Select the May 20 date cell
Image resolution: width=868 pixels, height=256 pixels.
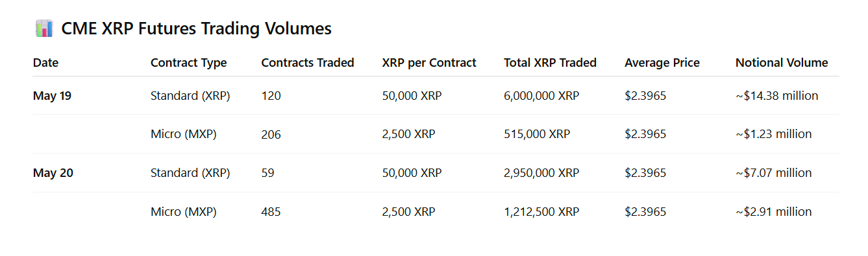click(53, 173)
